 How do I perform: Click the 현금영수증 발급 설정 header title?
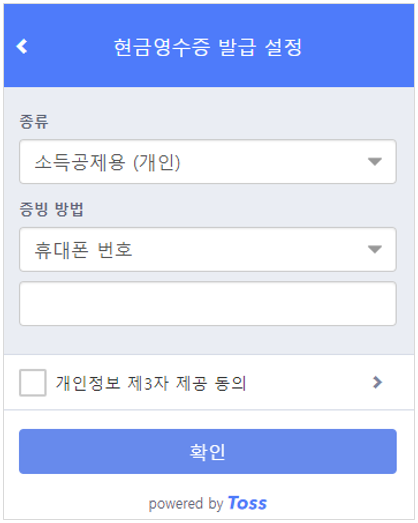coord(208,47)
